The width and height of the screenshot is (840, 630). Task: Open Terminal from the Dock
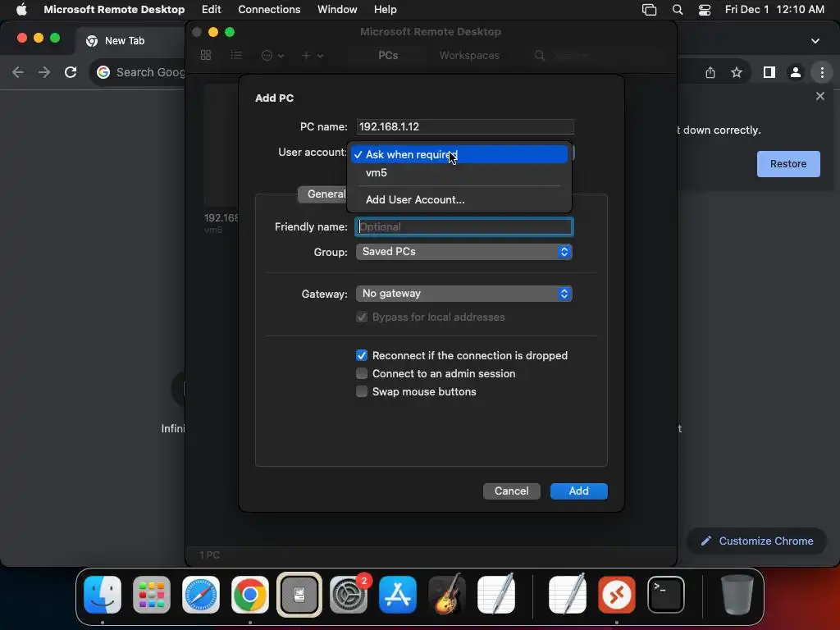(666, 594)
